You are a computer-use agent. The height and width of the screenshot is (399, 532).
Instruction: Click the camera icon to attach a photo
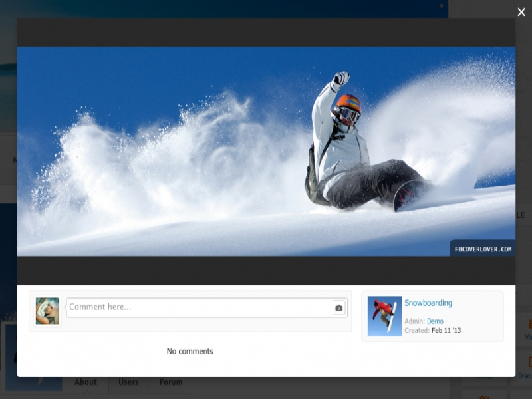click(x=338, y=308)
